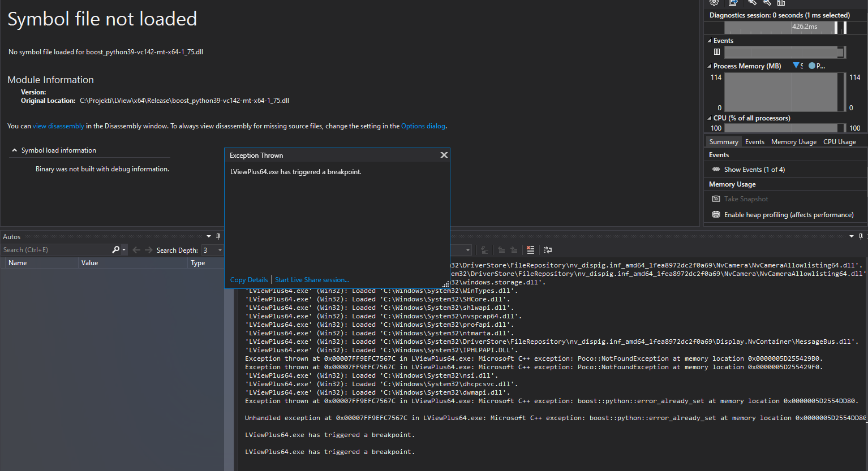Click Autos search back arrow
The height and width of the screenshot is (471, 868).
pos(136,250)
